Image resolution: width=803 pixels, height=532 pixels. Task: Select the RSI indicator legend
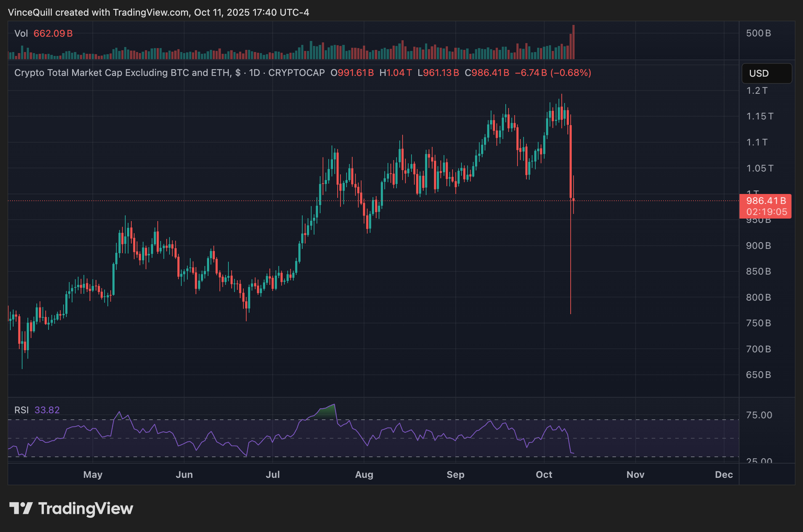click(x=21, y=410)
